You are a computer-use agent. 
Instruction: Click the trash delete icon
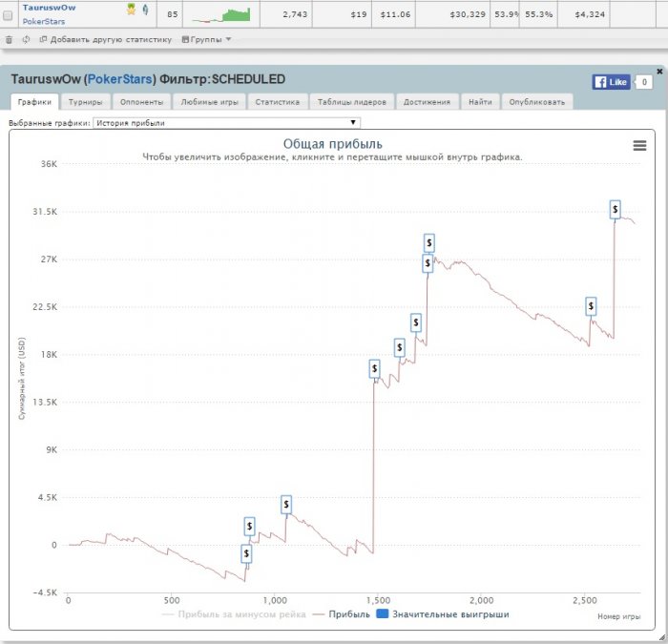[x=9, y=40]
